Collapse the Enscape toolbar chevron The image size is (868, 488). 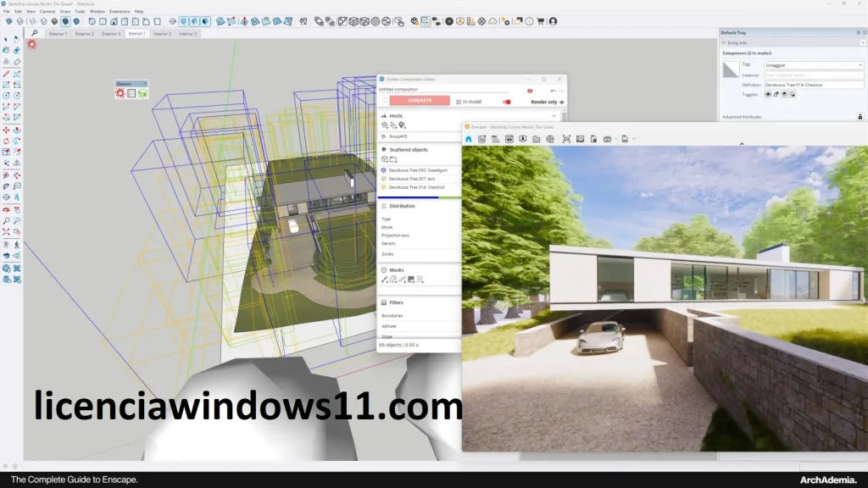click(742, 144)
